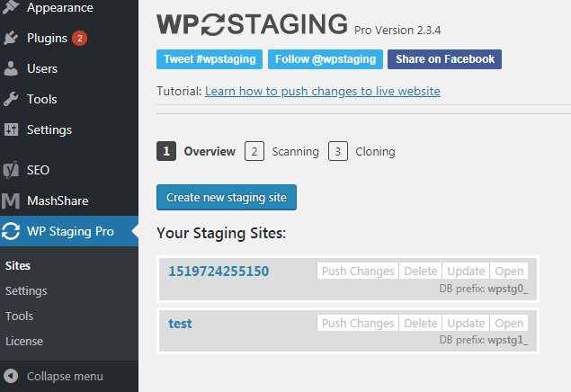Open WP Staging Settings submenu
Viewport: 571px width, 392px height.
coord(26,290)
